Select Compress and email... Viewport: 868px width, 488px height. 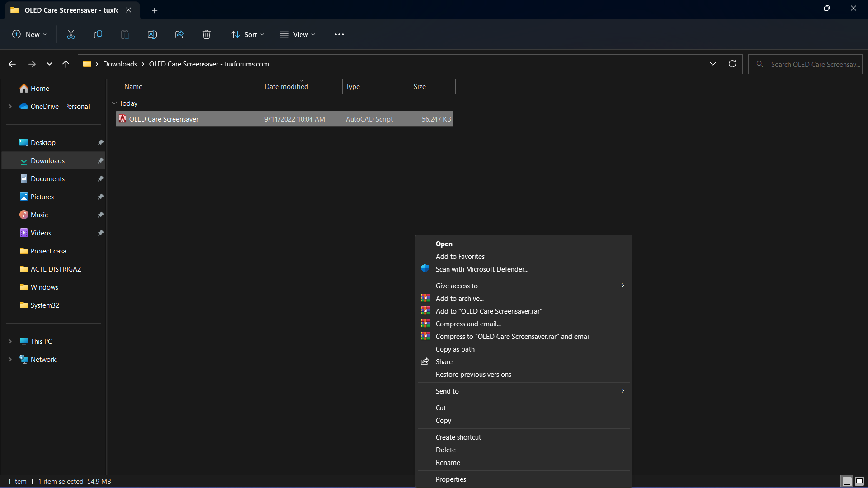tap(524, 324)
